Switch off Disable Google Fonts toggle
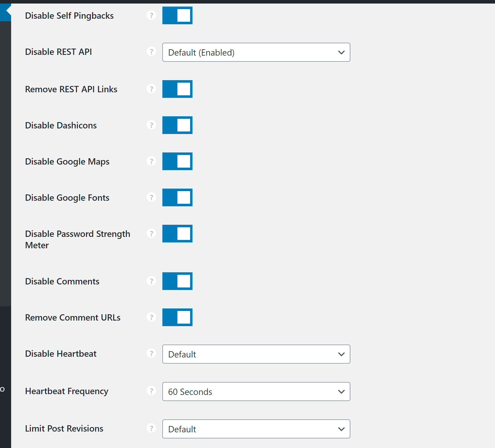 pyautogui.click(x=177, y=197)
